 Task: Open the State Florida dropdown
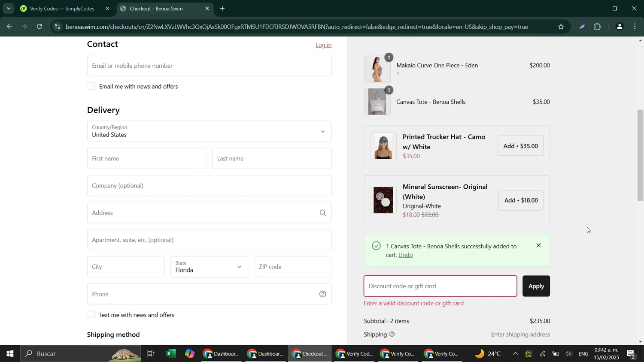tap(209, 267)
